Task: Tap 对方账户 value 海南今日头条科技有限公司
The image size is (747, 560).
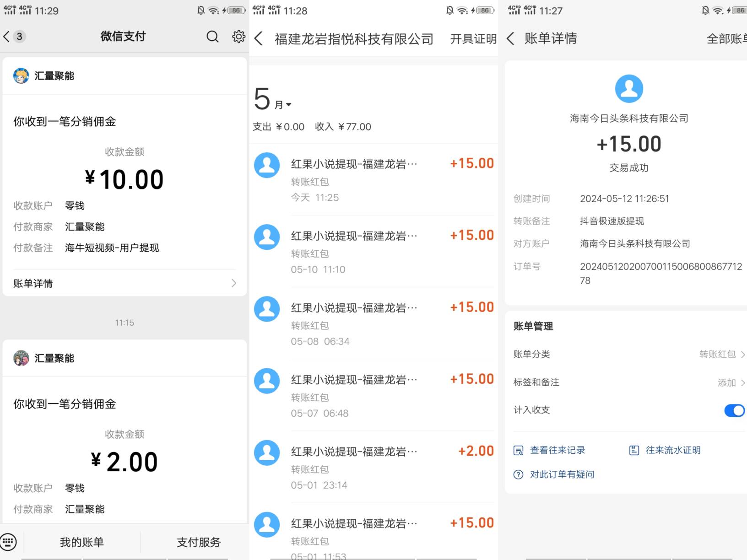Action: pyautogui.click(x=635, y=243)
